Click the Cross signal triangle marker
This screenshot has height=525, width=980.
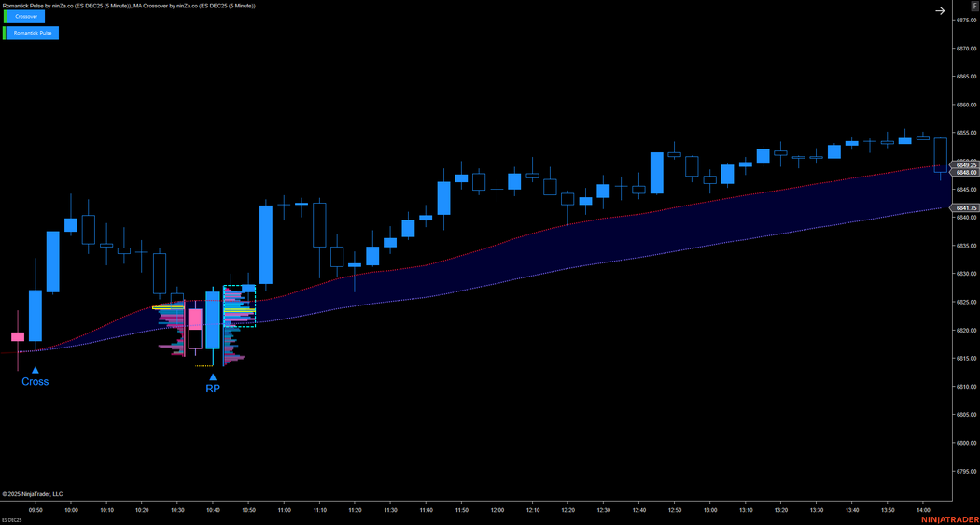pos(35,370)
